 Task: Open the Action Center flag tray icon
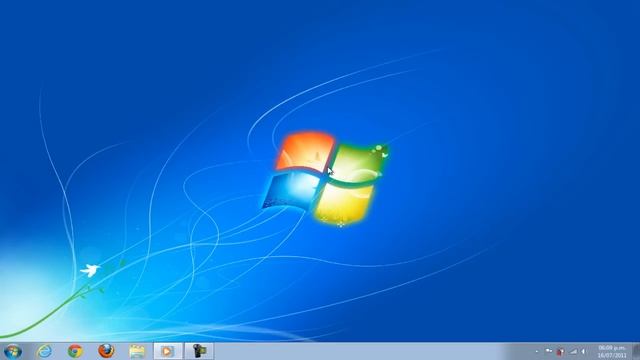pos(549,351)
